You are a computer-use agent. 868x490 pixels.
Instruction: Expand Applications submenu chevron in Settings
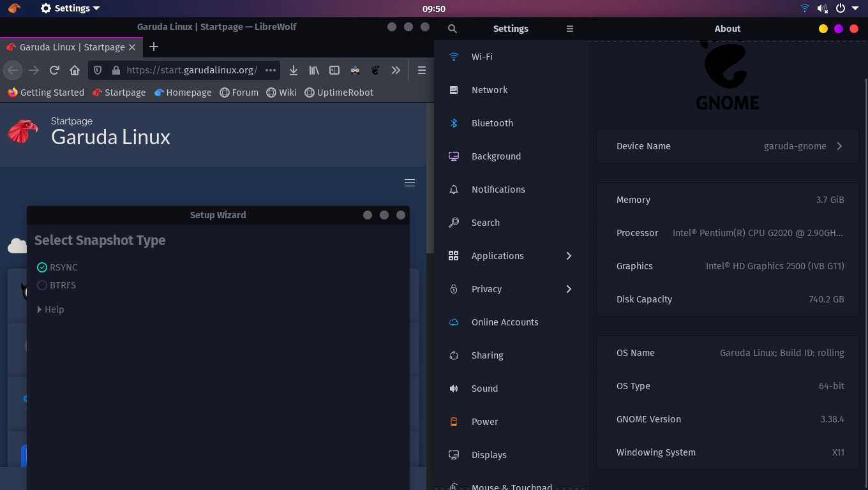tap(569, 256)
